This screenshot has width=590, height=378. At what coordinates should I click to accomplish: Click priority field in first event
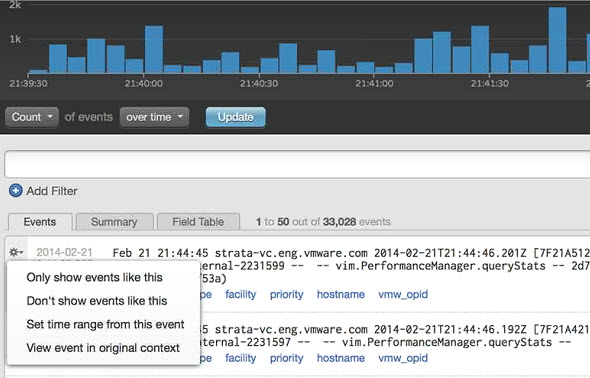(x=286, y=295)
